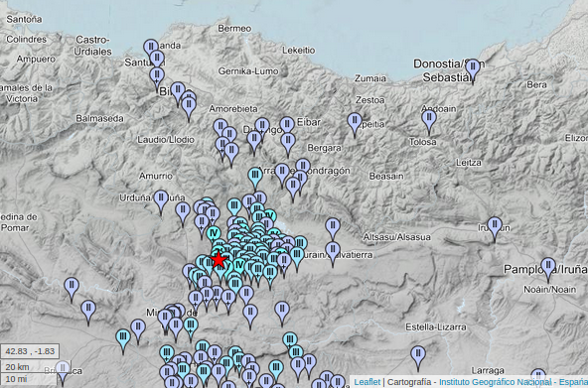Click the Laudio/Llodio place label

point(166,140)
